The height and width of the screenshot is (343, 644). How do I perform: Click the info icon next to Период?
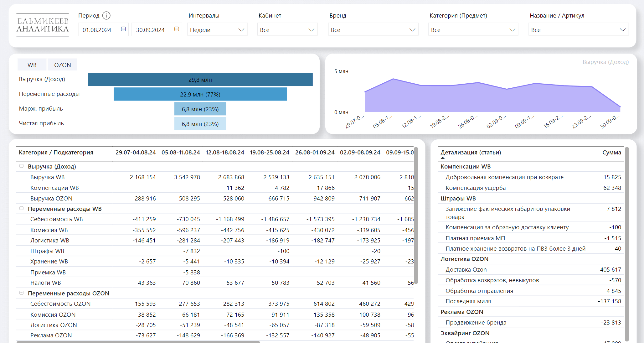[106, 15]
